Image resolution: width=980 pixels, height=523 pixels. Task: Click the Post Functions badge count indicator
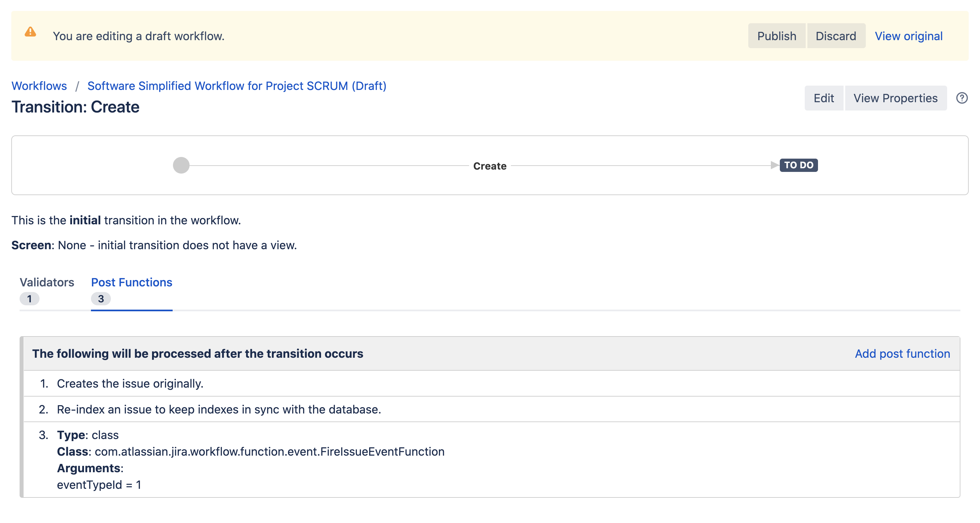[101, 299]
